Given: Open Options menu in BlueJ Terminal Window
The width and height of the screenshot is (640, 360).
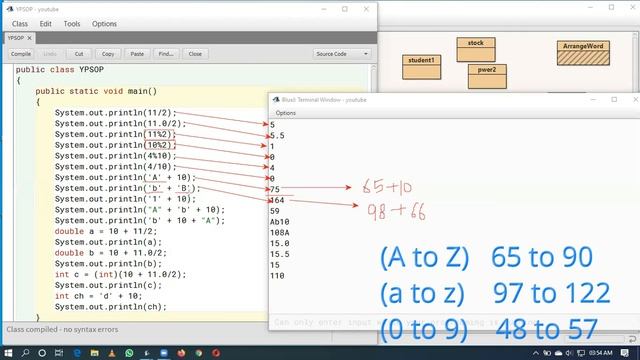Looking at the screenshot, I should pos(285,113).
